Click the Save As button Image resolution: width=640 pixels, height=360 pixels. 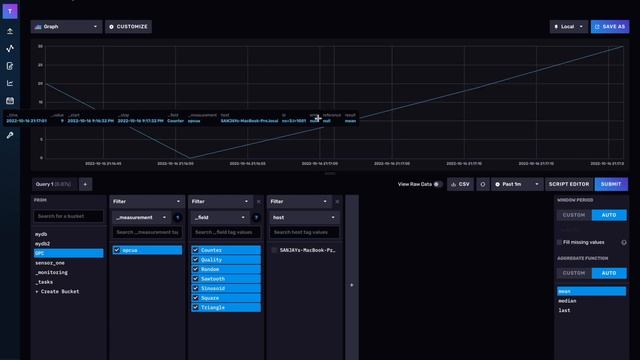click(610, 27)
